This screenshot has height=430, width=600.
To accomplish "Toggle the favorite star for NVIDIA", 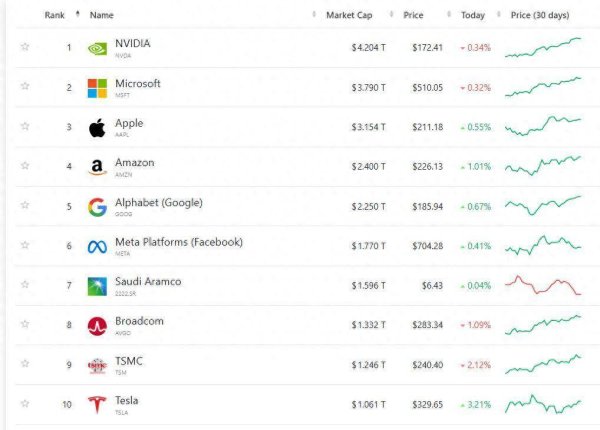I will tap(25, 47).
